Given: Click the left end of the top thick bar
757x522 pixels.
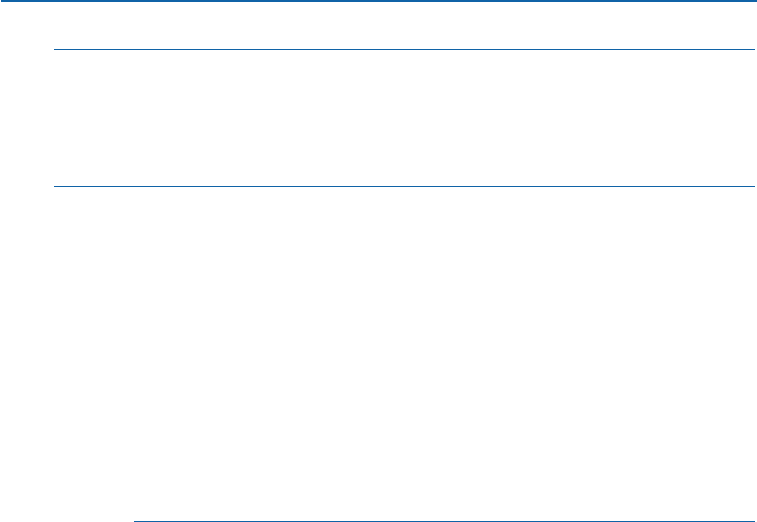Looking at the screenshot, I should point(4,1).
